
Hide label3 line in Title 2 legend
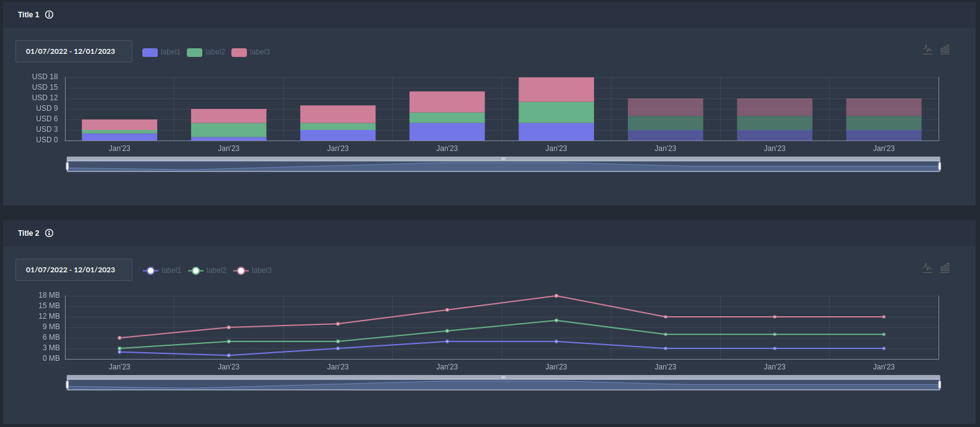click(x=252, y=270)
